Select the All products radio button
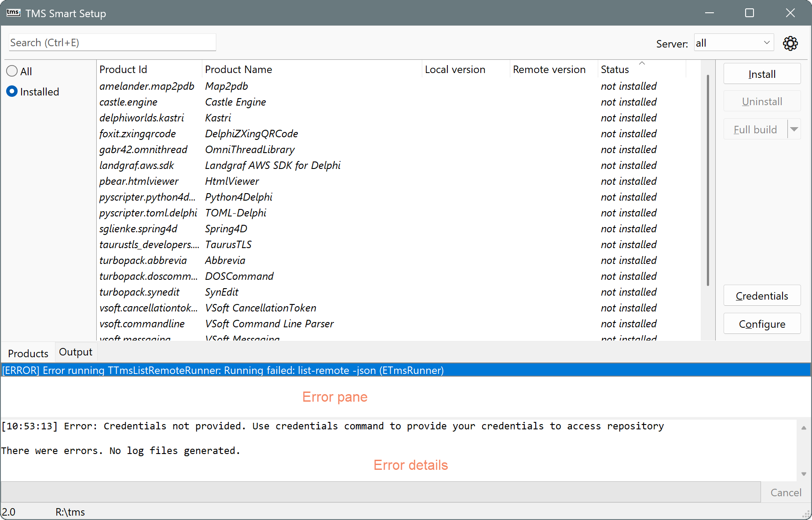Screen dimensions: 812x520 tap(12, 71)
